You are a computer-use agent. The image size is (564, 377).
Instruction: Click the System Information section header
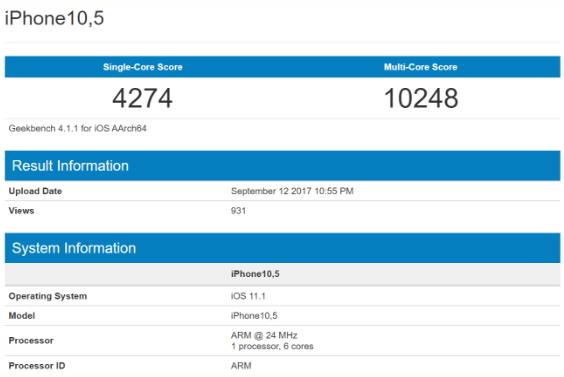tap(74, 248)
